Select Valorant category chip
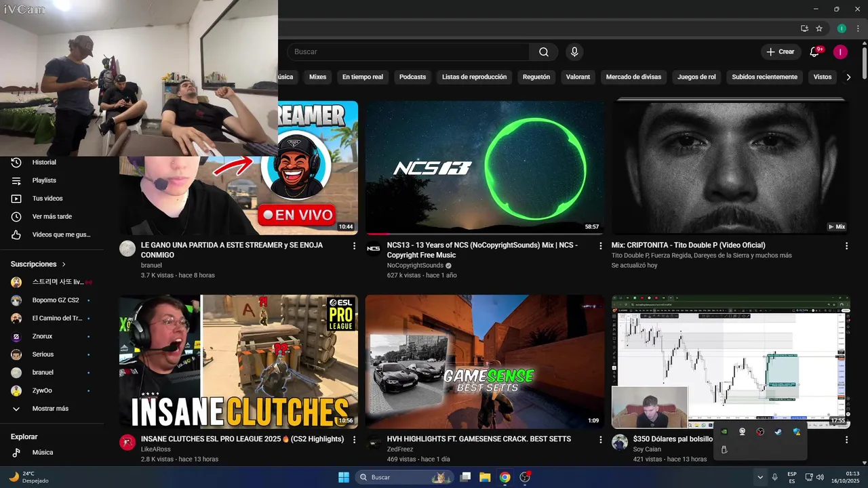This screenshot has width=868, height=488. tap(578, 77)
